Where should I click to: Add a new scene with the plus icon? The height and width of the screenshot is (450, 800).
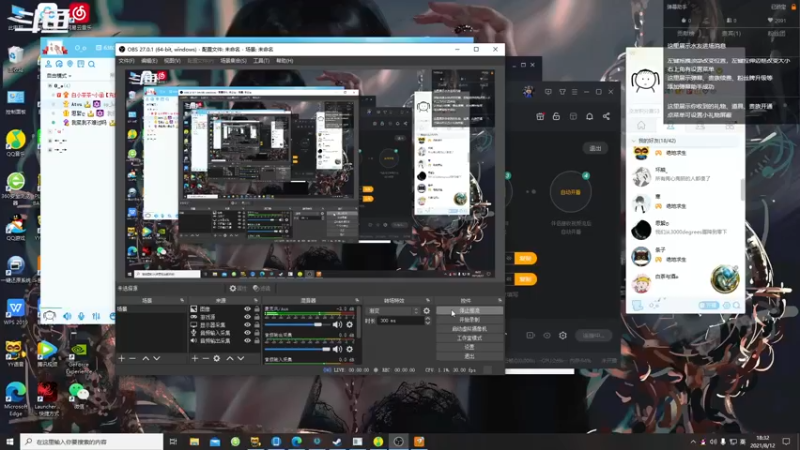point(121,359)
